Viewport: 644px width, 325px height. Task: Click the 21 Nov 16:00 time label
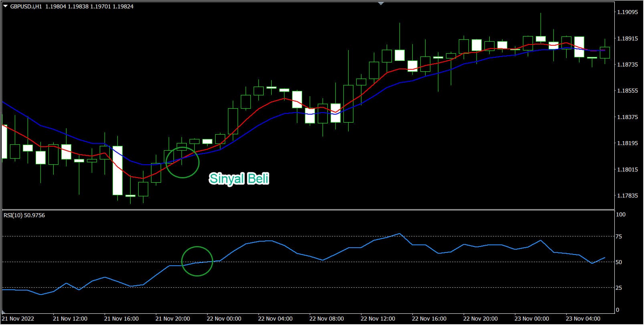click(x=121, y=319)
